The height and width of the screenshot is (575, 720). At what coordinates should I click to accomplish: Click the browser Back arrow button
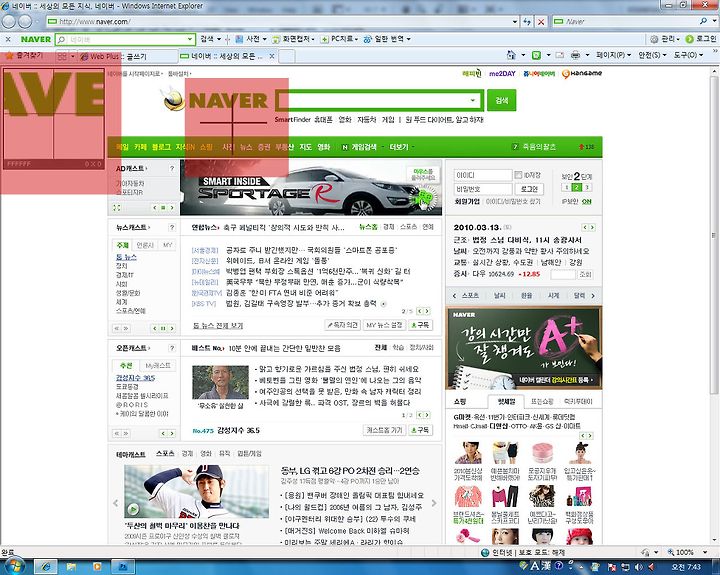pyautogui.click(x=9, y=21)
